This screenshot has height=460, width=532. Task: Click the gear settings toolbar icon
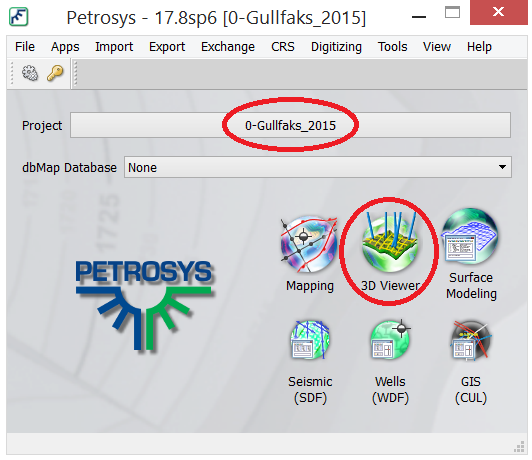point(30,73)
